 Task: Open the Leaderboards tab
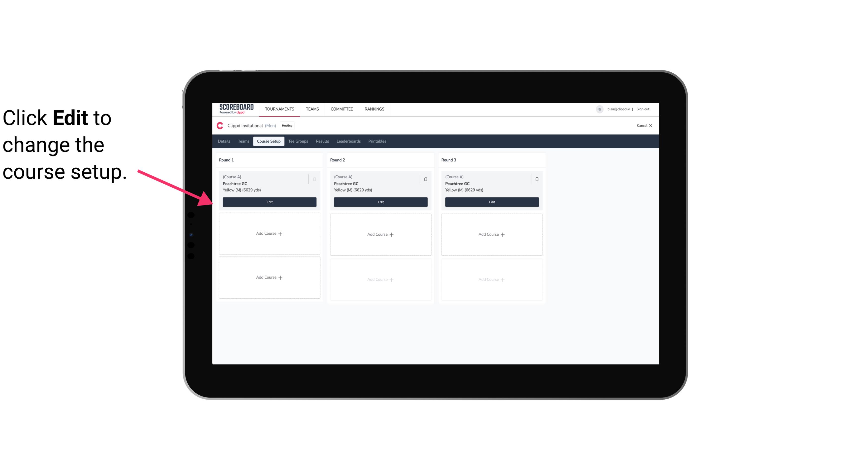pyautogui.click(x=348, y=141)
